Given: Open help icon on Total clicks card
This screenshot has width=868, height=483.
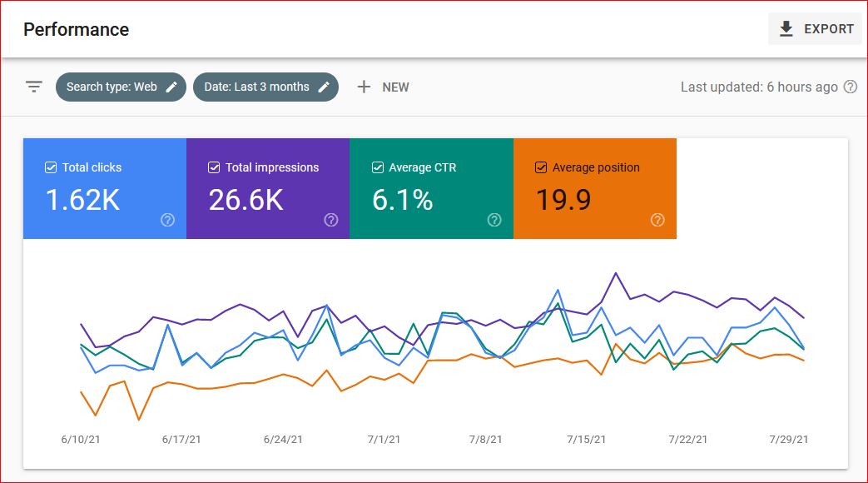Looking at the screenshot, I should (167, 220).
